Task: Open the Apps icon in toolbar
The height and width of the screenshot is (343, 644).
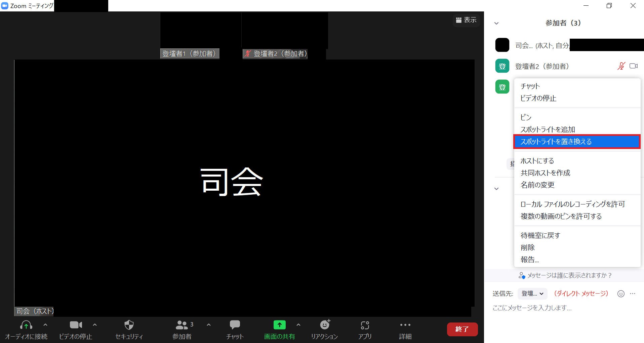Action: [365, 325]
